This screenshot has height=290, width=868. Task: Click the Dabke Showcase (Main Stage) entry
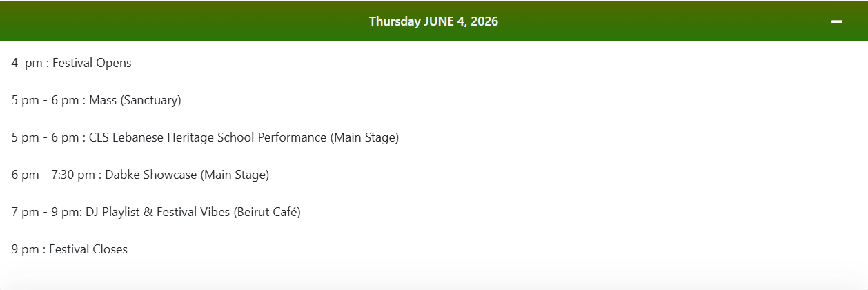pyautogui.click(x=140, y=175)
